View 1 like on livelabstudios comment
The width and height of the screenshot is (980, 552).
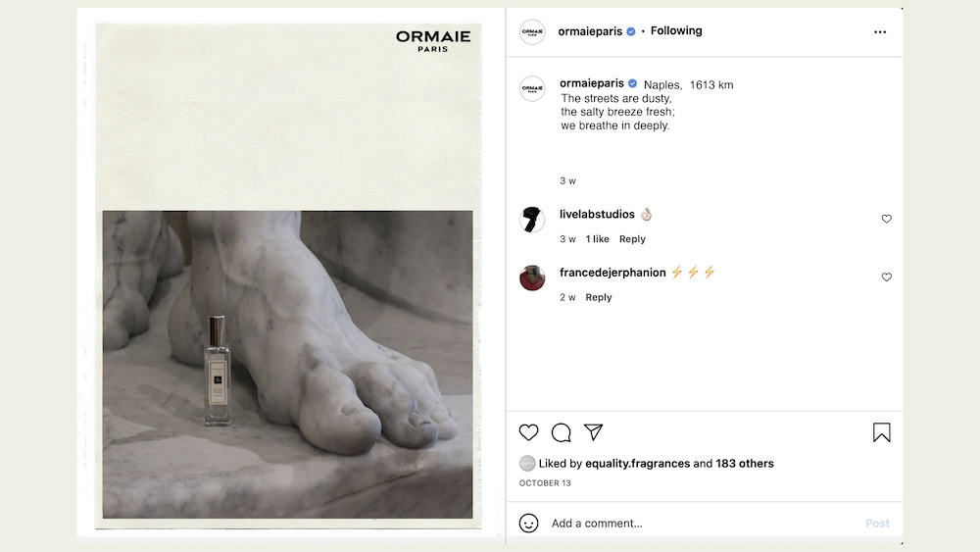click(597, 239)
